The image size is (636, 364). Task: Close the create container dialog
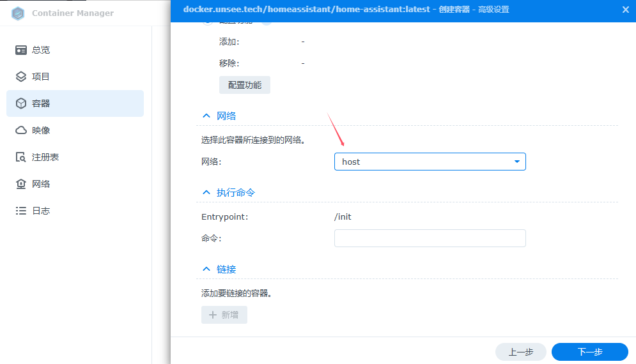point(626,10)
